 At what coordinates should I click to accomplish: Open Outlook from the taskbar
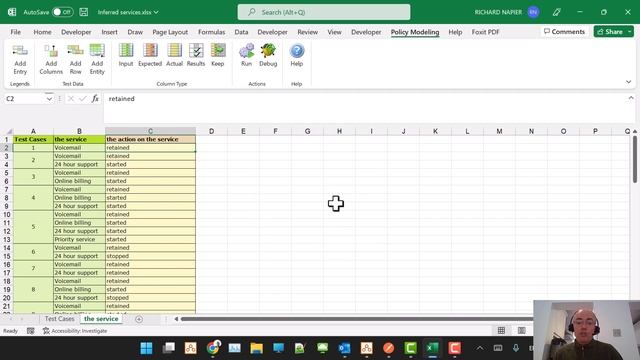(344, 348)
